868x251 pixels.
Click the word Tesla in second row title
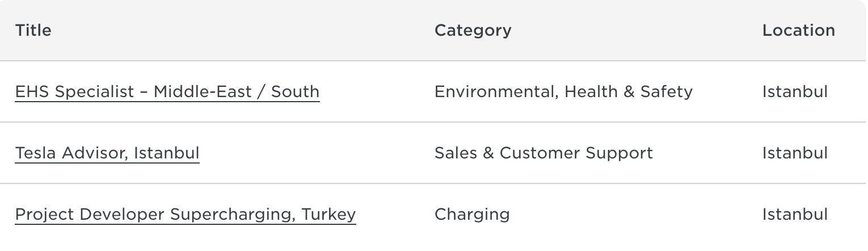click(x=35, y=153)
